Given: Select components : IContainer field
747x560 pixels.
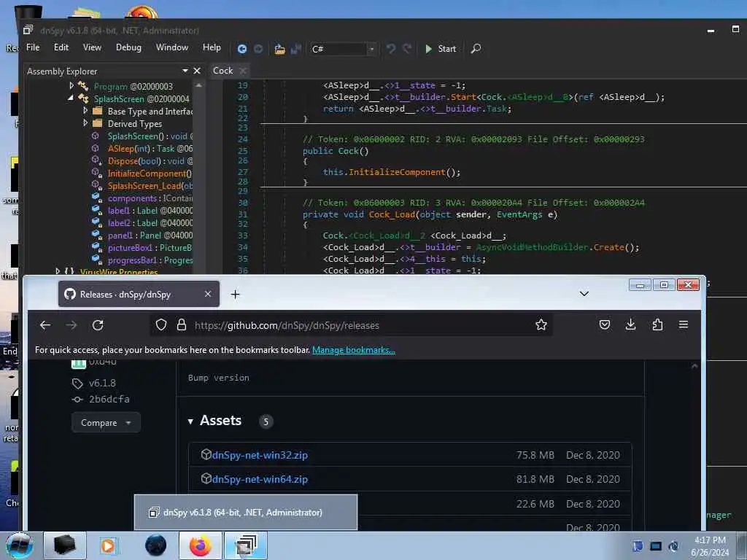Looking at the screenshot, I should 150,198.
